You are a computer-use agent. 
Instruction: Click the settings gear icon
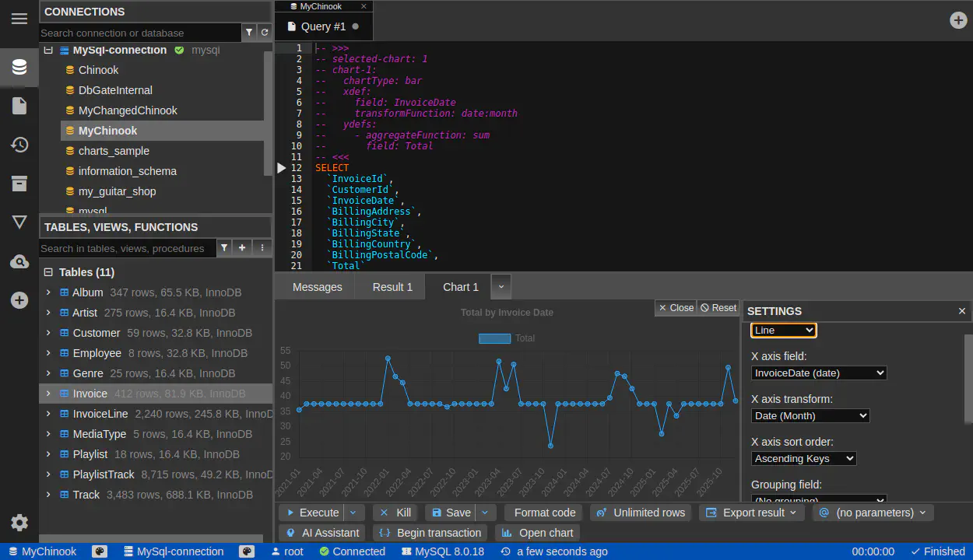[19, 523]
